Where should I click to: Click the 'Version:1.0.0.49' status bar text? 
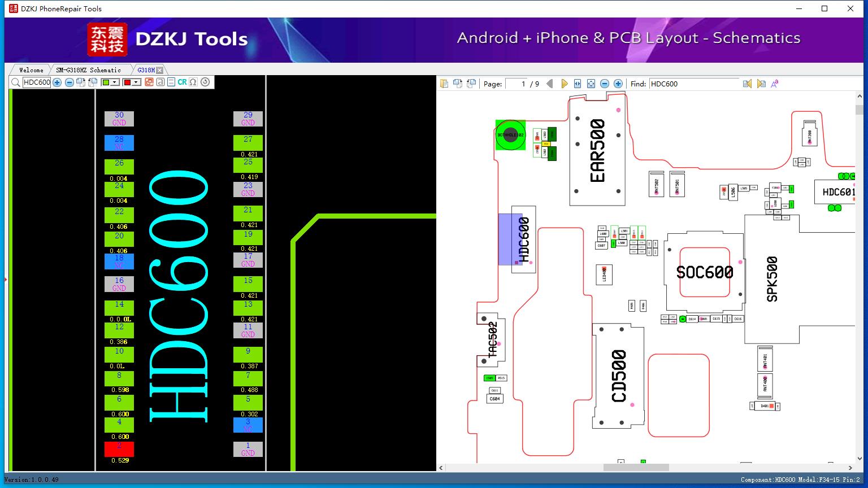click(x=31, y=480)
